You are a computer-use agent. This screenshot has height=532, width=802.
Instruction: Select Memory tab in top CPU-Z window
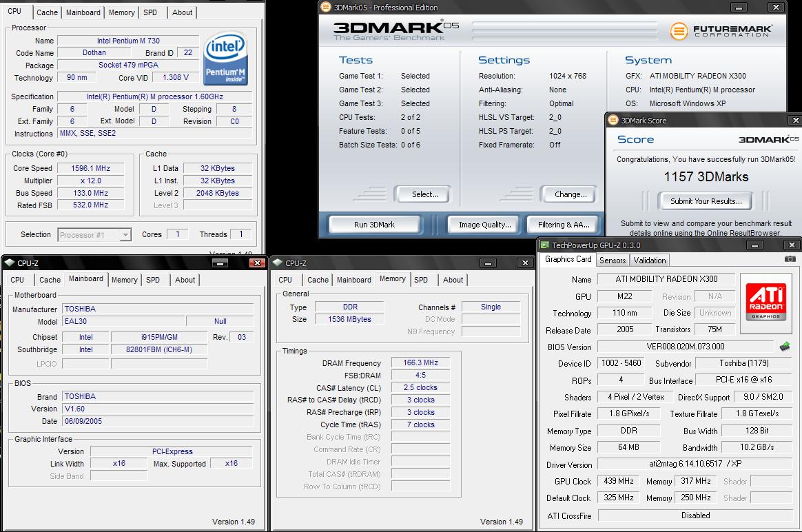pyautogui.click(x=122, y=12)
